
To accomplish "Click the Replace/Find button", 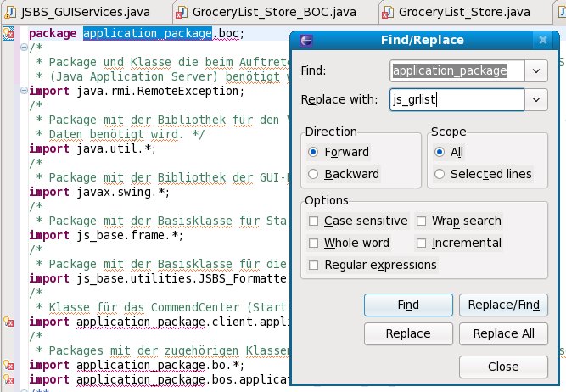I will [502, 304].
